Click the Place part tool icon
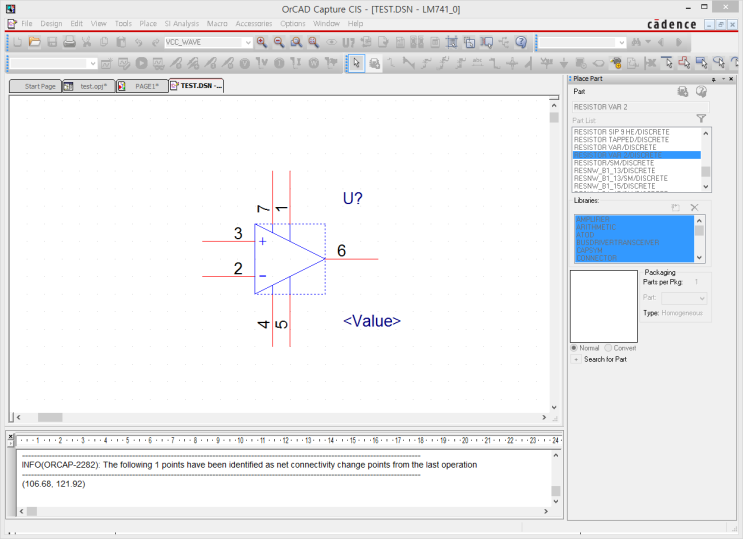This screenshot has height=539, width=743. 374,63
